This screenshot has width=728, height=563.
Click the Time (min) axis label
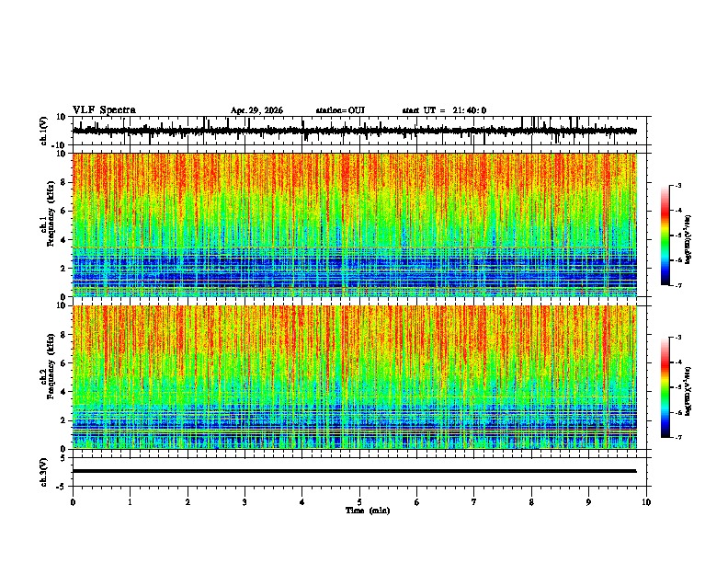pos(368,511)
